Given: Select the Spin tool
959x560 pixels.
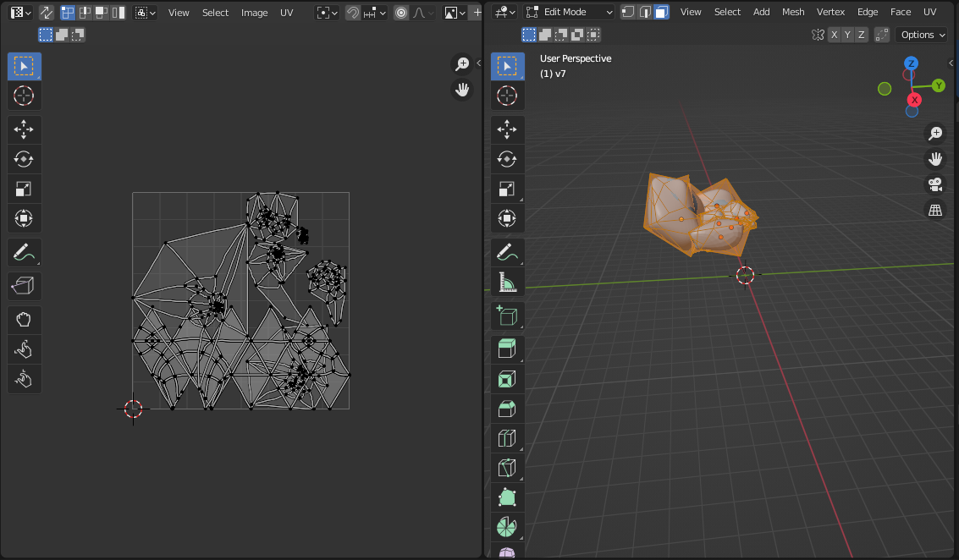Looking at the screenshot, I should [x=507, y=527].
